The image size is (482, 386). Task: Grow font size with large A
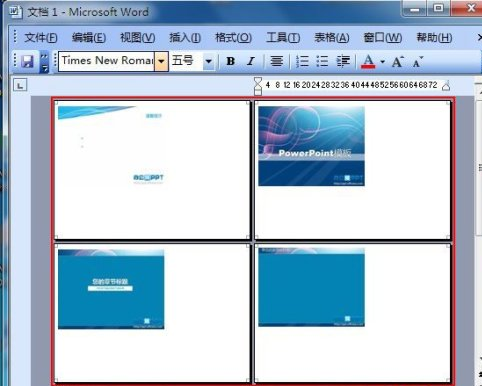click(x=397, y=62)
